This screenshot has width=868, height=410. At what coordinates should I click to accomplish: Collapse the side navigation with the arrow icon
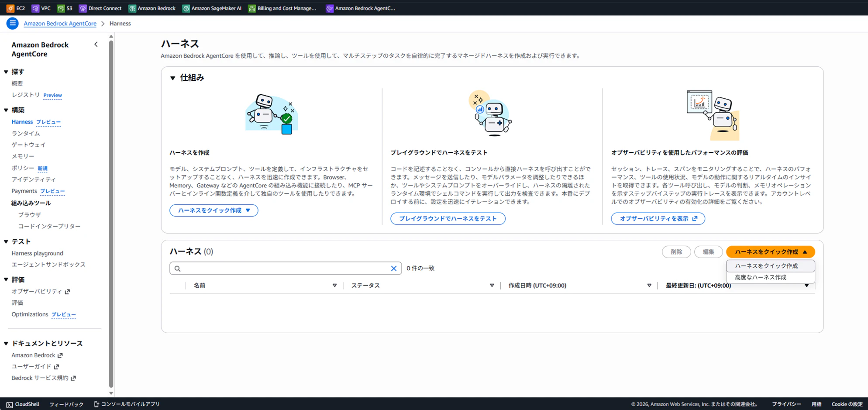(96, 45)
